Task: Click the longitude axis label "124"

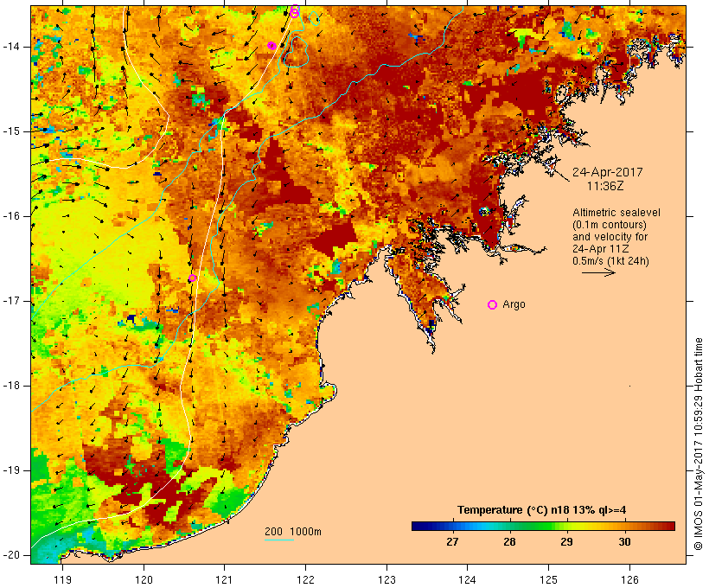Action: (467, 580)
